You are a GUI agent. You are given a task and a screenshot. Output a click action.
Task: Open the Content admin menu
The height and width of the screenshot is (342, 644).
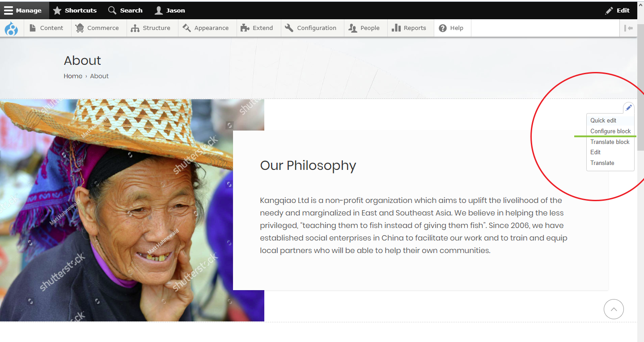[x=47, y=28]
